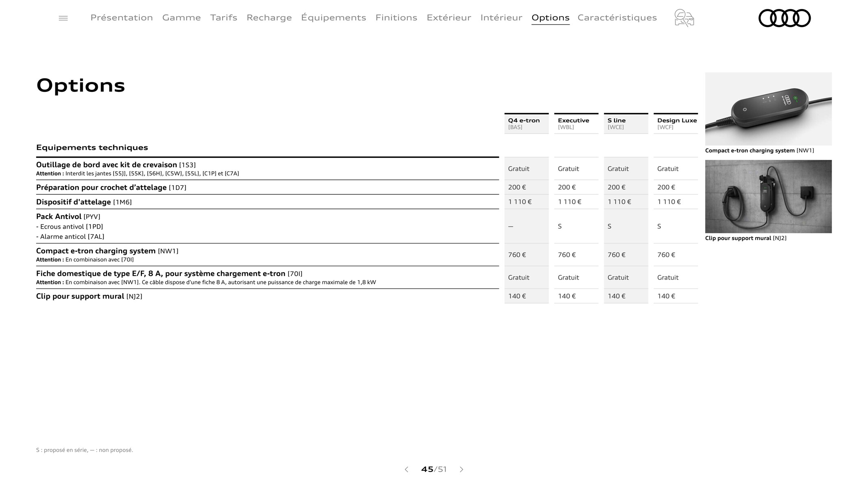Open the Finitions tab

[396, 17]
